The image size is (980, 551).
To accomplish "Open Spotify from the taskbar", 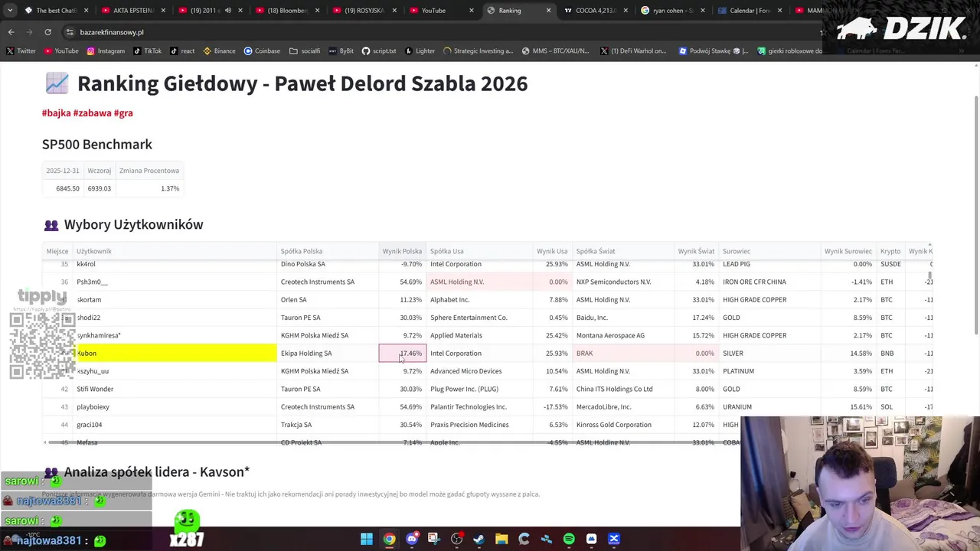I will point(569,539).
